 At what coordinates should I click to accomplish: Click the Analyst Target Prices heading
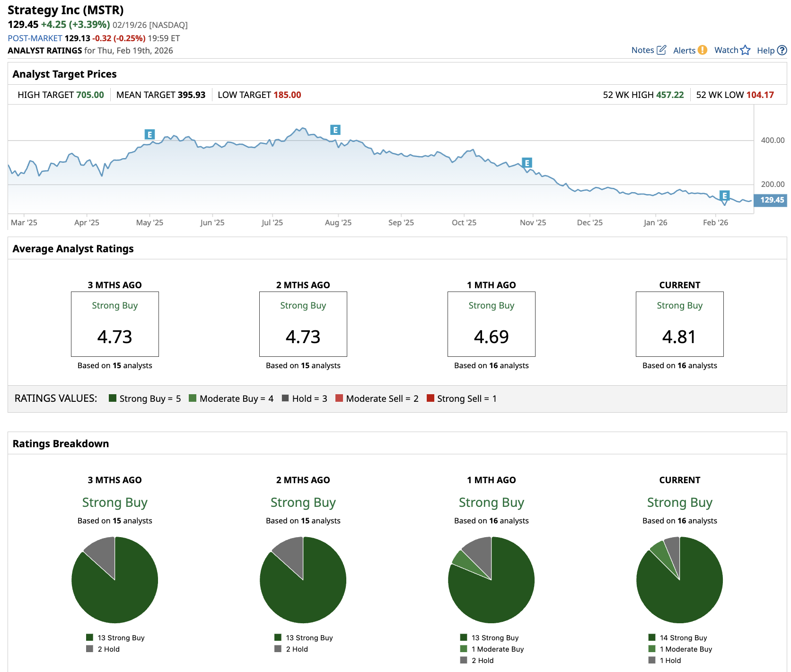pos(65,74)
